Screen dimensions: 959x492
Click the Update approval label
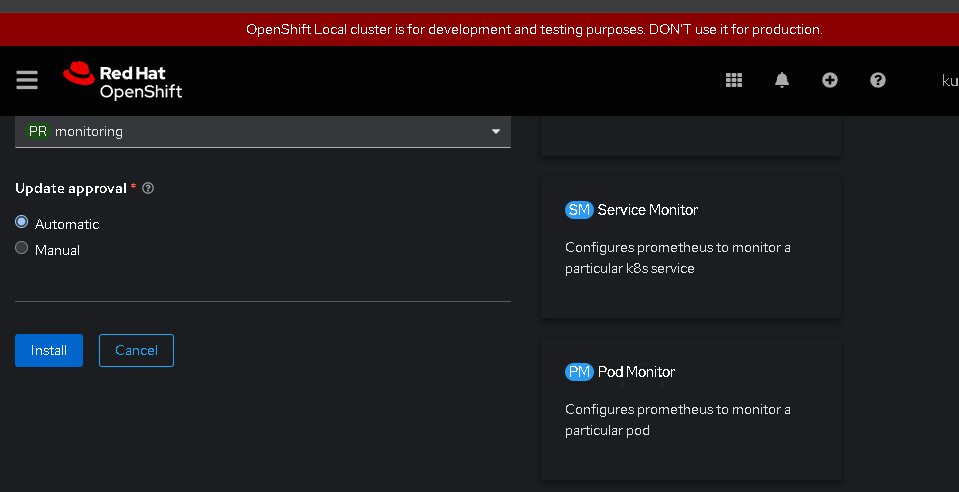click(71, 188)
